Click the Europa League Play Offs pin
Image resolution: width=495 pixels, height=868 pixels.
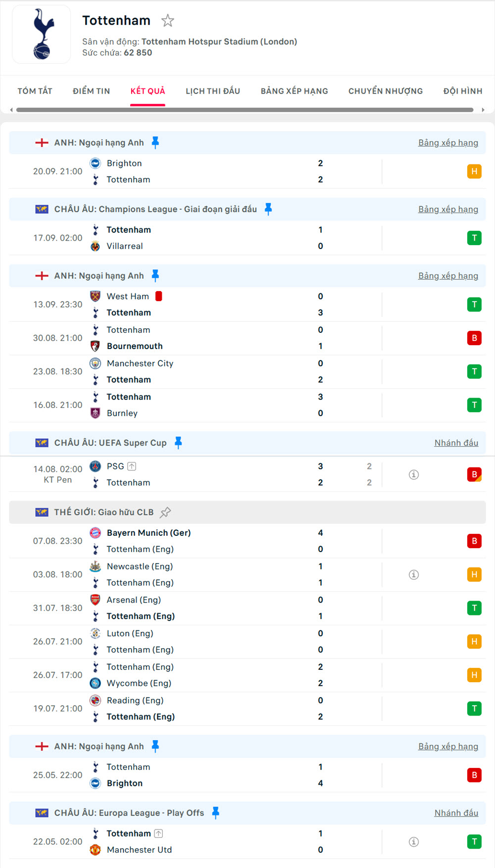[x=215, y=813]
